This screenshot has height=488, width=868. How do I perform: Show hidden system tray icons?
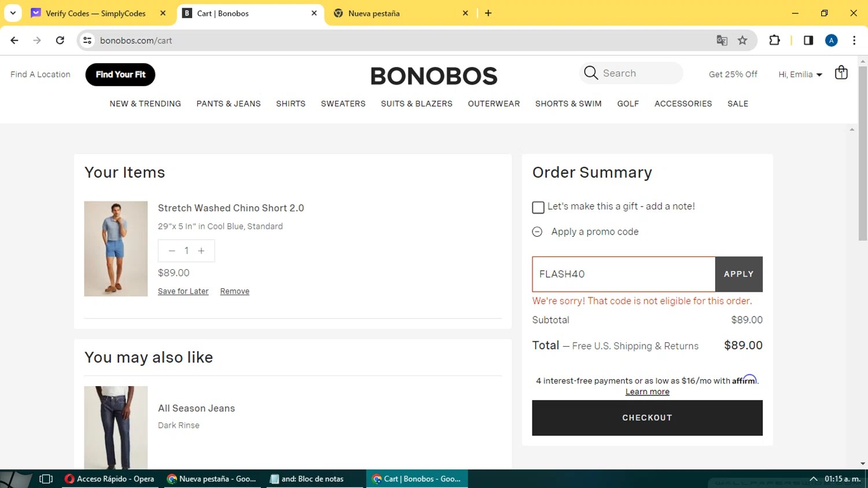tap(813, 479)
